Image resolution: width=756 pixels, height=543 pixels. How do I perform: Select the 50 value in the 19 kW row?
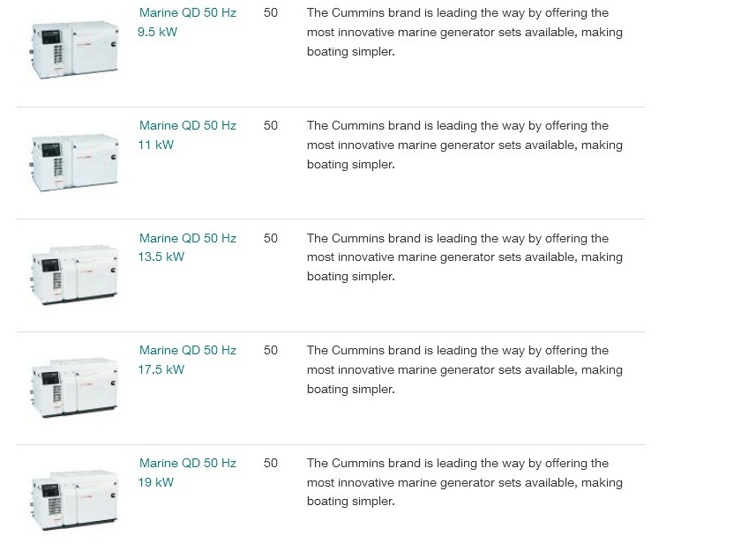(271, 464)
